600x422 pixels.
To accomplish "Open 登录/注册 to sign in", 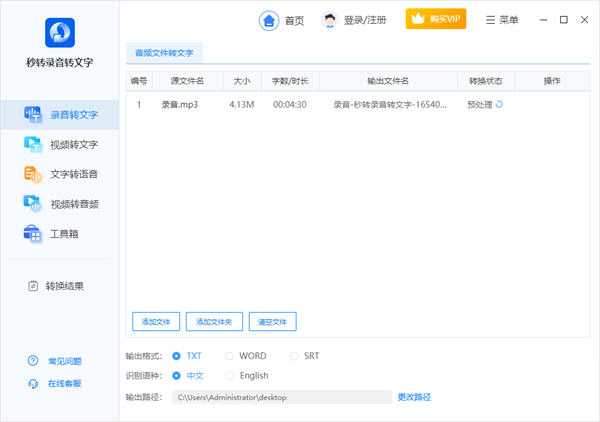I will (365, 20).
